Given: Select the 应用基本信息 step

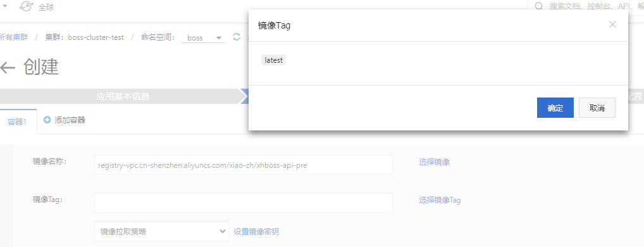Looking at the screenshot, I should [122, 96].
